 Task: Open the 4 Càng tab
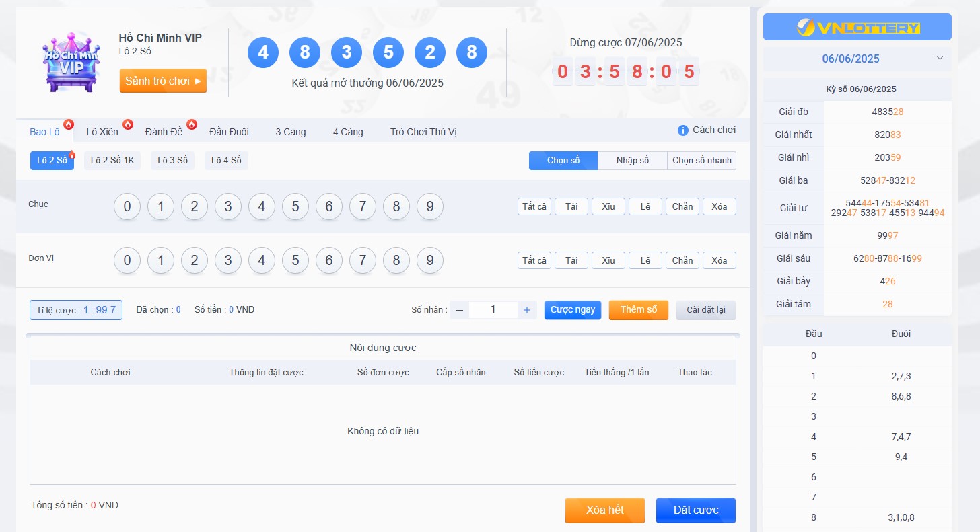click(x=348, y=132)
